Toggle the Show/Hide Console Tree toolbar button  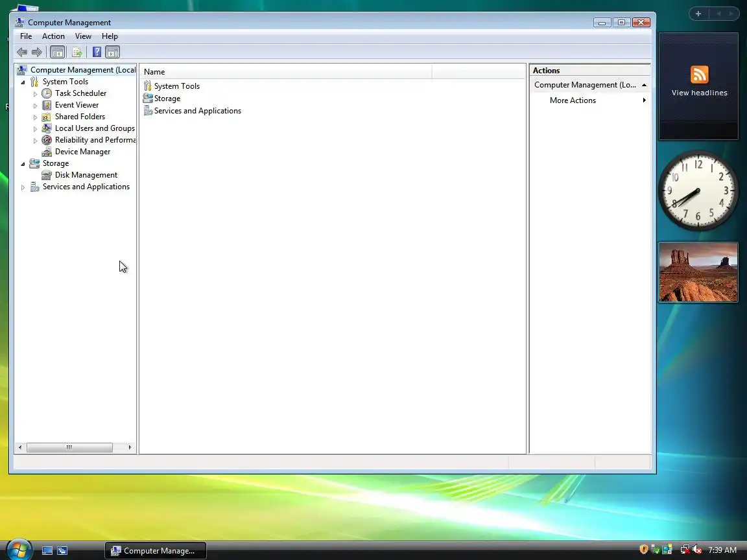[x=57, y=52]
